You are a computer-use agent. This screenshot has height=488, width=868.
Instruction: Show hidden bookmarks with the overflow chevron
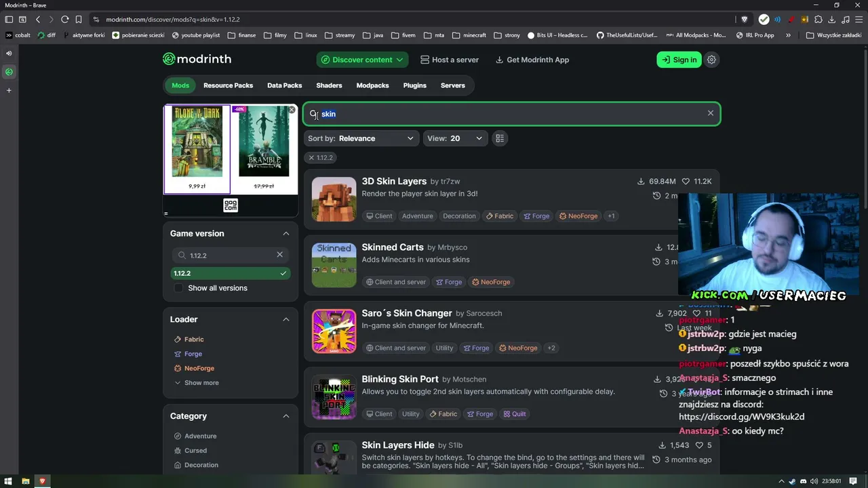[788, 35]
